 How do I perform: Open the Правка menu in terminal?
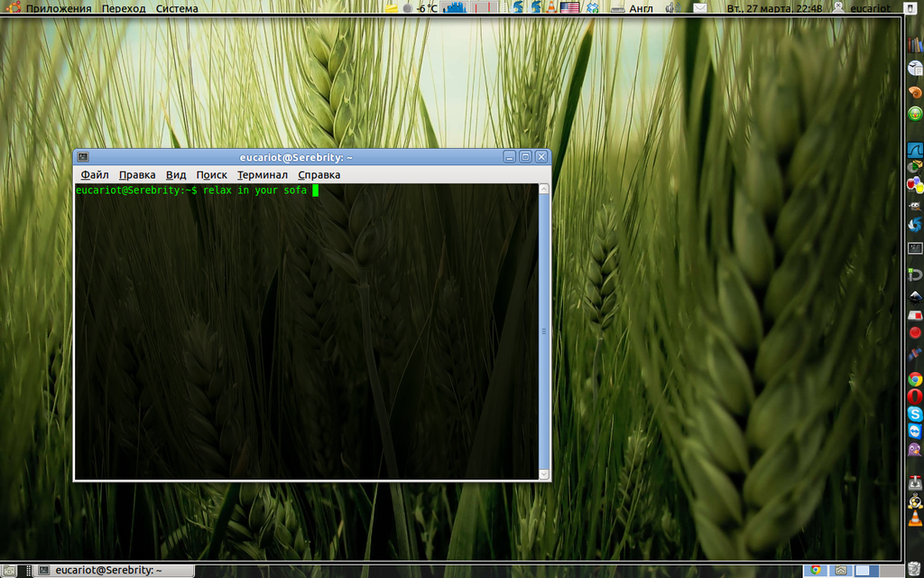(x=137, y=174)
